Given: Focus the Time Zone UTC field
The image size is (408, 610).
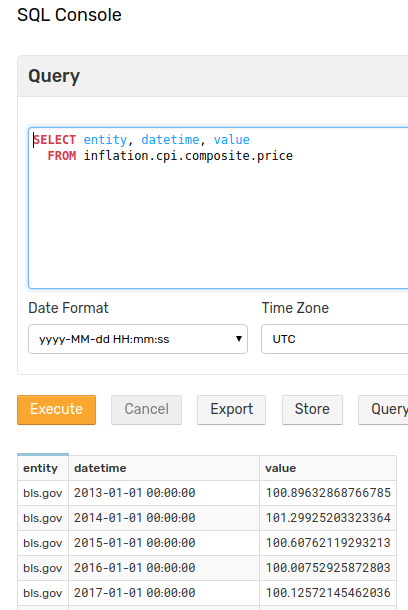Looking at the screenshot, I should point(334,339).
